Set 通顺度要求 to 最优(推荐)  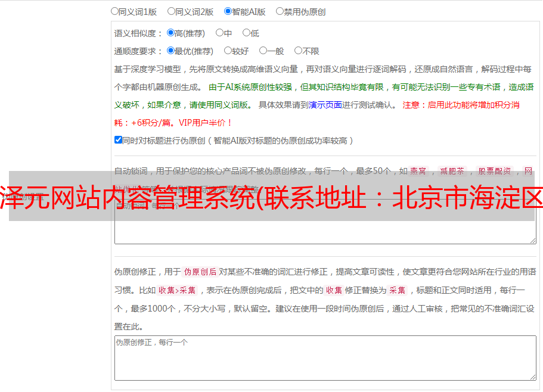tap(170, 51)
